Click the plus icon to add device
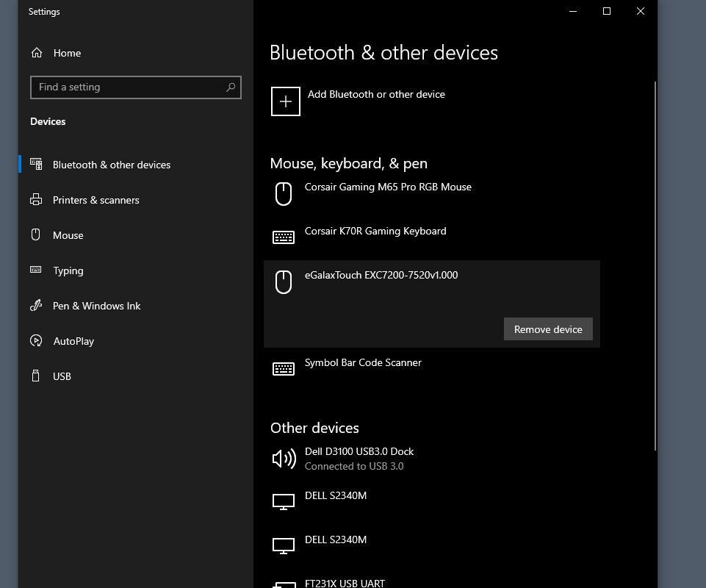 point(286,101)
